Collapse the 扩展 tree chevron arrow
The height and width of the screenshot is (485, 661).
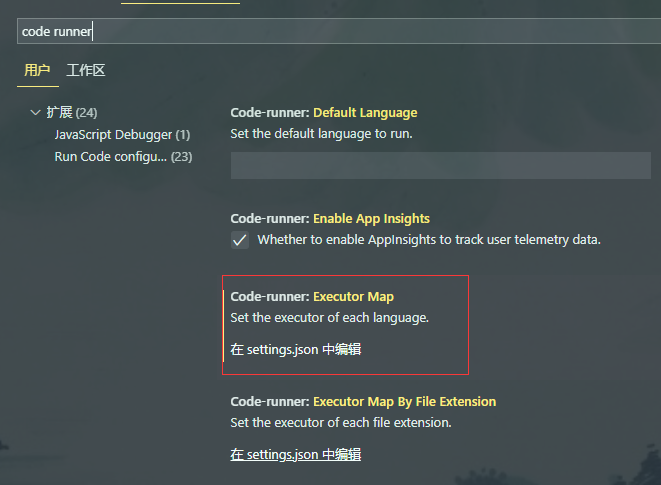(36, 112)
